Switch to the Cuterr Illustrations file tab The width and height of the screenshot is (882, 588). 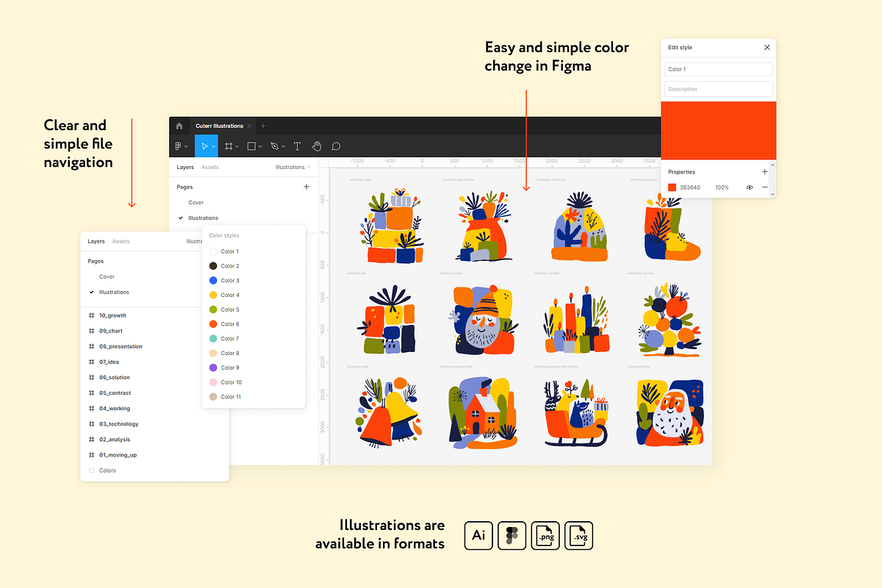point(219,126)
